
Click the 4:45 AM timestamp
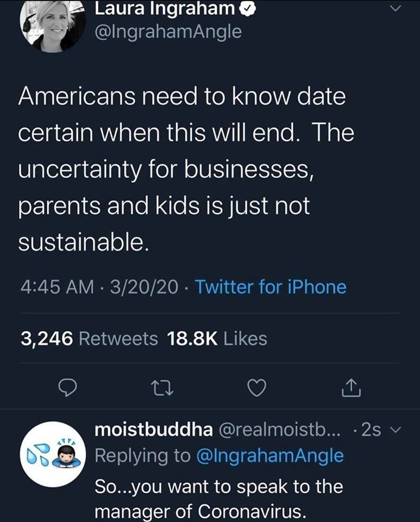point(57,287)
